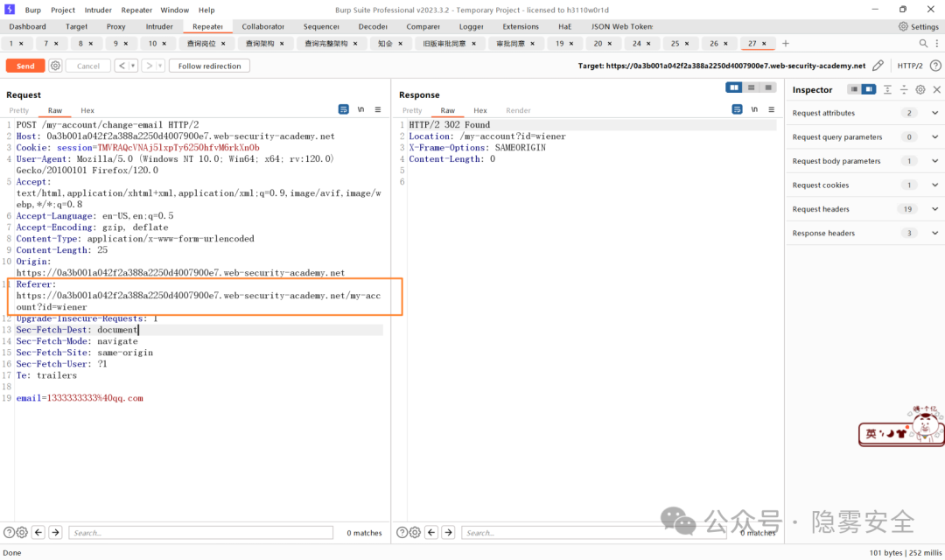Open Repeater tab options kebab menu
The width and height of the screenshot is (945, 560).
[936, 44]
